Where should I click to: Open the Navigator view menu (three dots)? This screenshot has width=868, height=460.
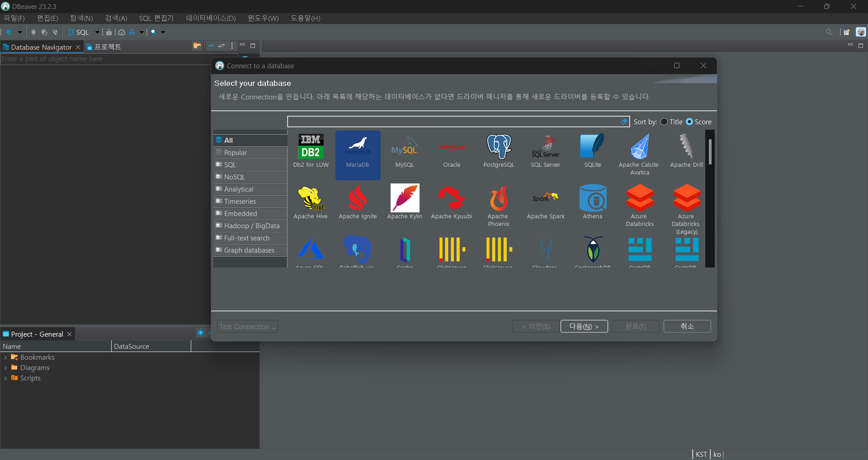pyautogui.click(x=232, y=46)
